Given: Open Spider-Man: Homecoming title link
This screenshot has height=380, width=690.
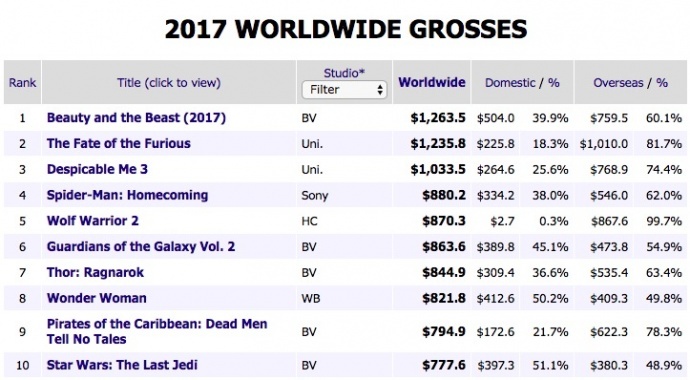Looking at the screenshot, I should click(127, 195).
